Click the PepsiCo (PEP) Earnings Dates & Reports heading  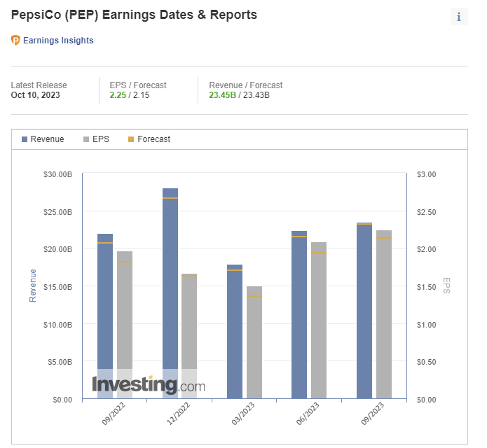(x=134, y=15)
